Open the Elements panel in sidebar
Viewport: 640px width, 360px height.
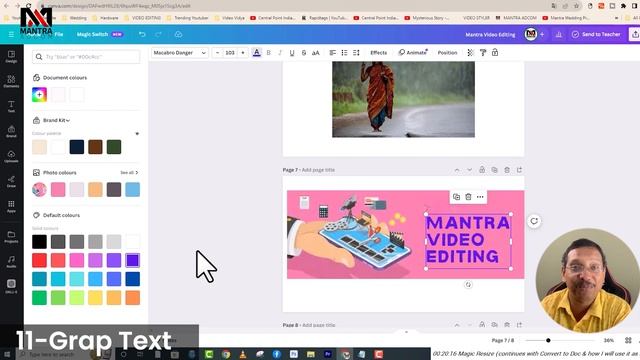(11, 81)
